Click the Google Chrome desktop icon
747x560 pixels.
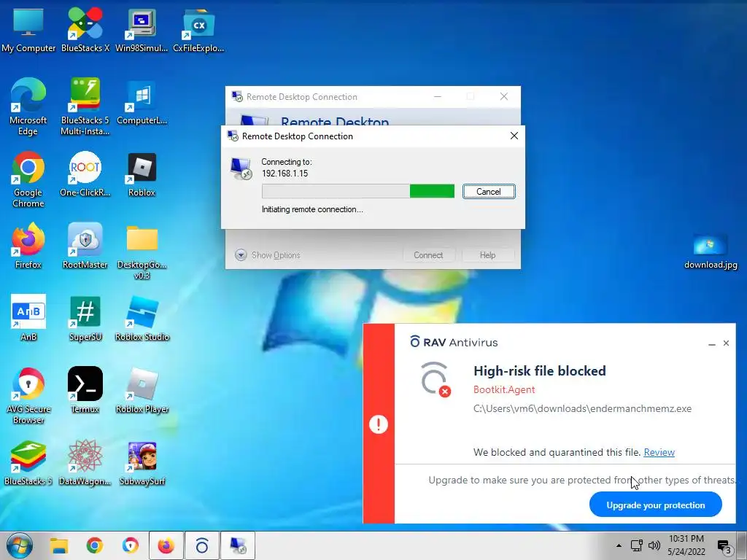[x=28, y=179]
